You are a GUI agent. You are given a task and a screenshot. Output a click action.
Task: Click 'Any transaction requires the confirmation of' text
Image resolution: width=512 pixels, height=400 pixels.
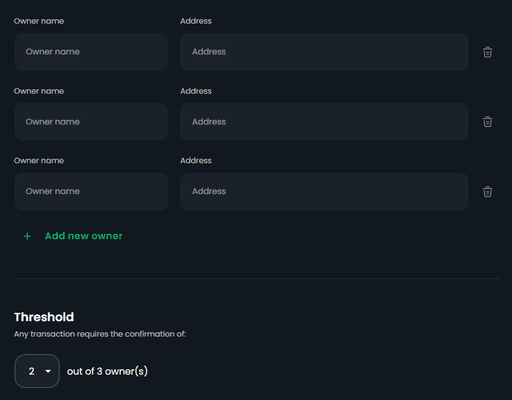[100, 334]
